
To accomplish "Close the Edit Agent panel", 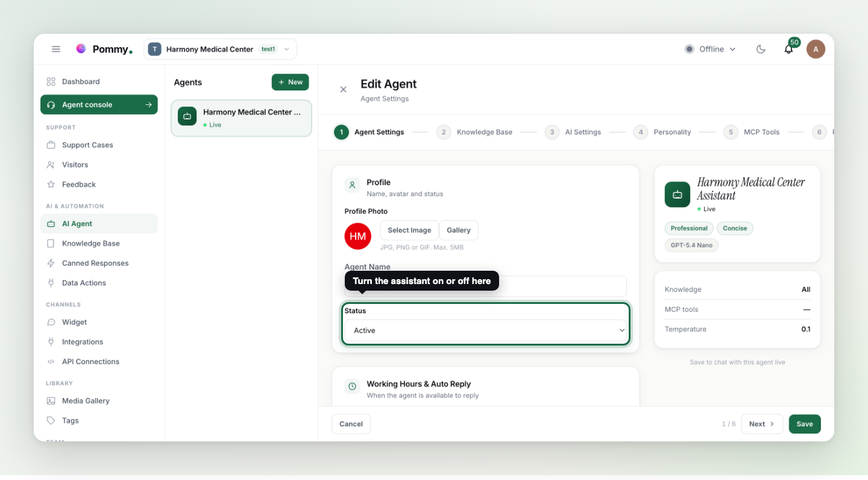I will tap(344, 89).
